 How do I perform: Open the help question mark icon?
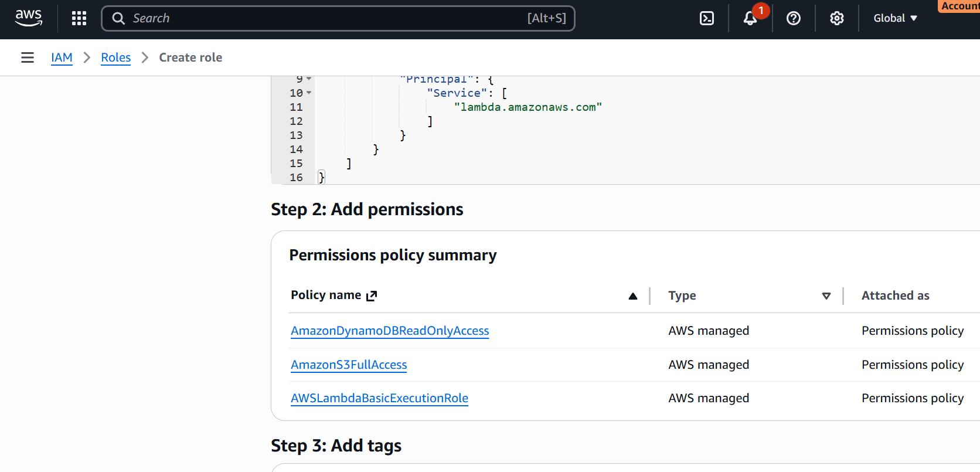click(x=794, y=18)
